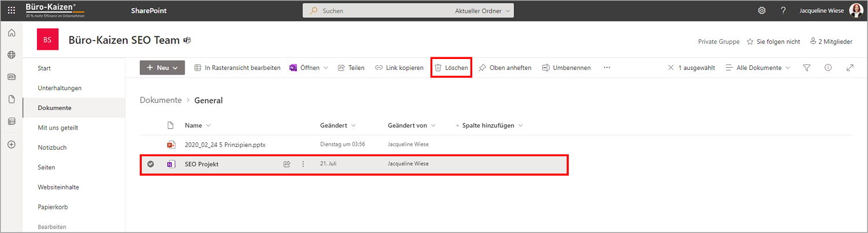Click the BS site logo tile

[47, 40]
